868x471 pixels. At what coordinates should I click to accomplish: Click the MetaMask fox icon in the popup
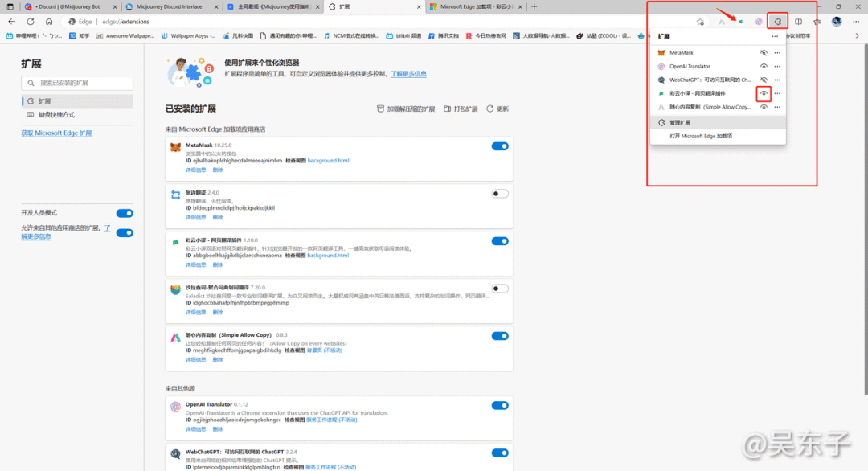click(x=661, y=52)
